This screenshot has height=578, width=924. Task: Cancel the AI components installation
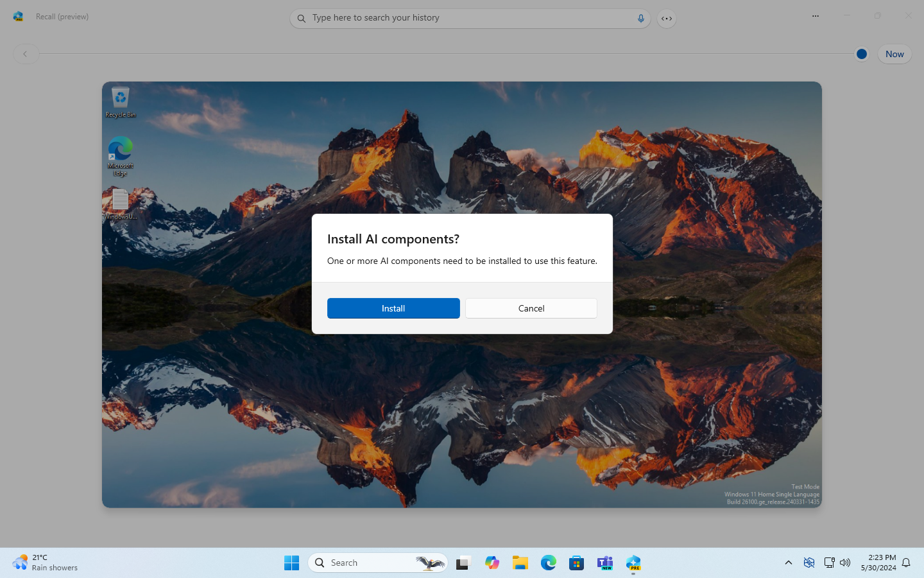(531, 308)
